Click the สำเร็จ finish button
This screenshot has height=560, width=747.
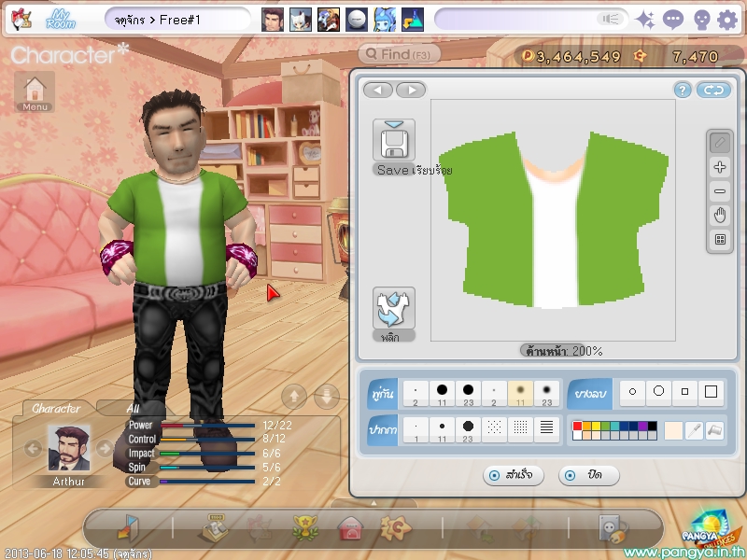click(x=513, y=475)
